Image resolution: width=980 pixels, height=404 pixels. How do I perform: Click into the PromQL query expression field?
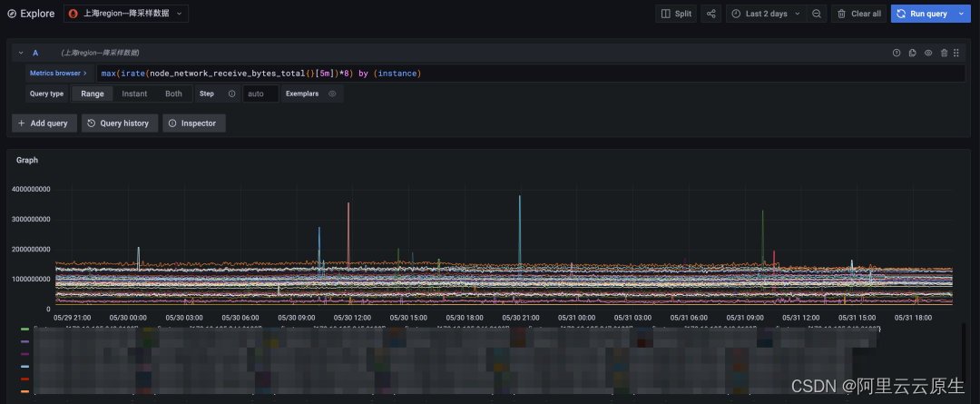pos(531,74)
